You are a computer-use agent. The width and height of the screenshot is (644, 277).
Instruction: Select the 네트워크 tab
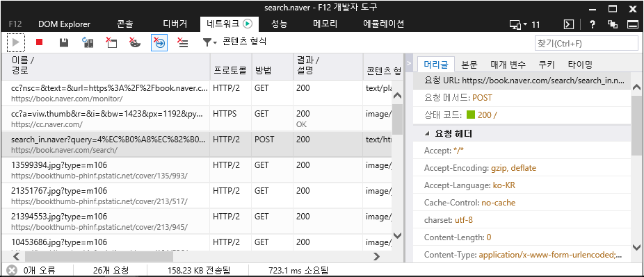230,24
